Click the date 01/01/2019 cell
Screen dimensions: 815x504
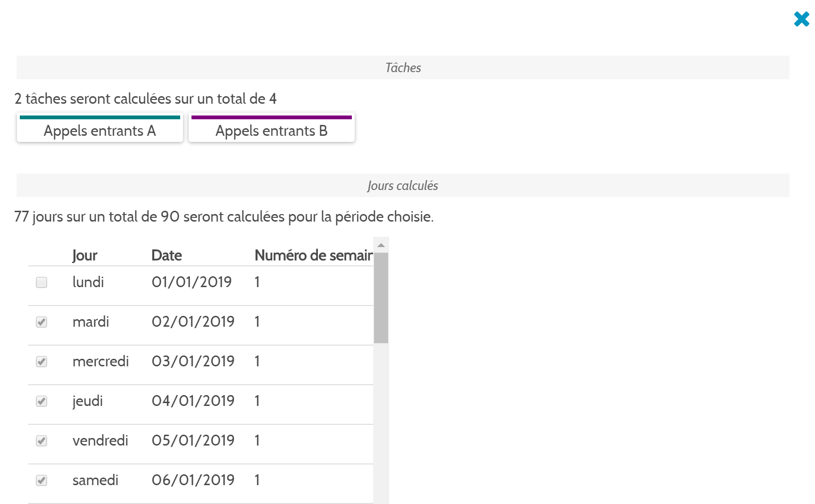[x=191, y=282]
